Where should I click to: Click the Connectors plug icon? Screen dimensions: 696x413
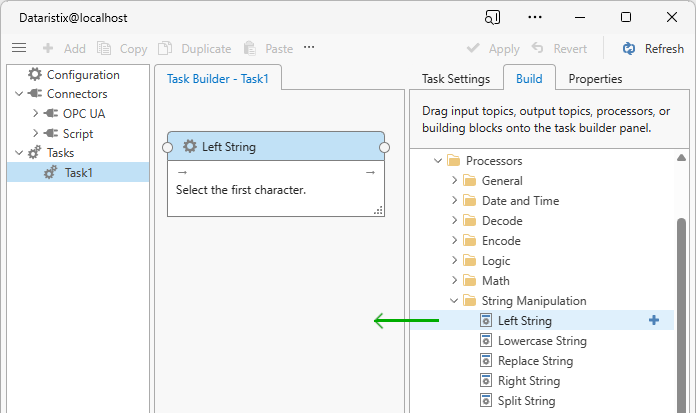tap(35, 94)
